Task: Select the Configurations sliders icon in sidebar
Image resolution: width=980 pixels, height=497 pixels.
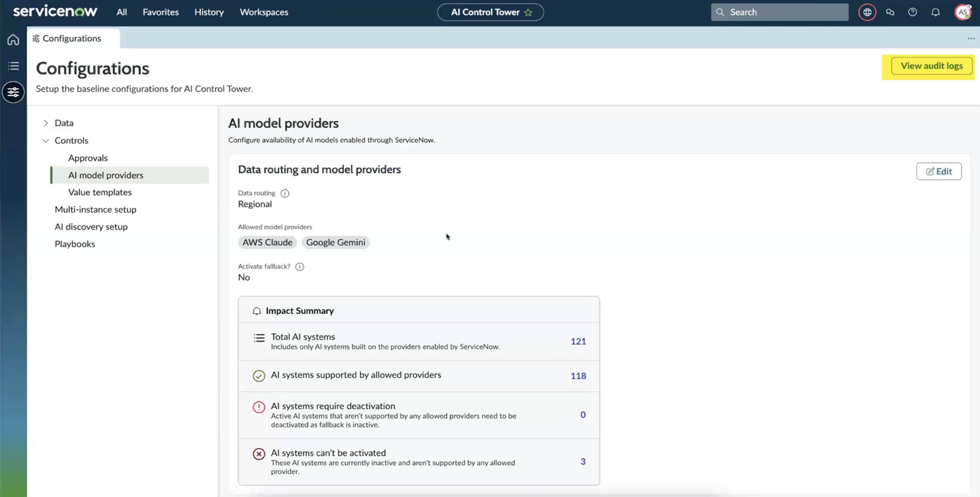Action: (13, 92)
